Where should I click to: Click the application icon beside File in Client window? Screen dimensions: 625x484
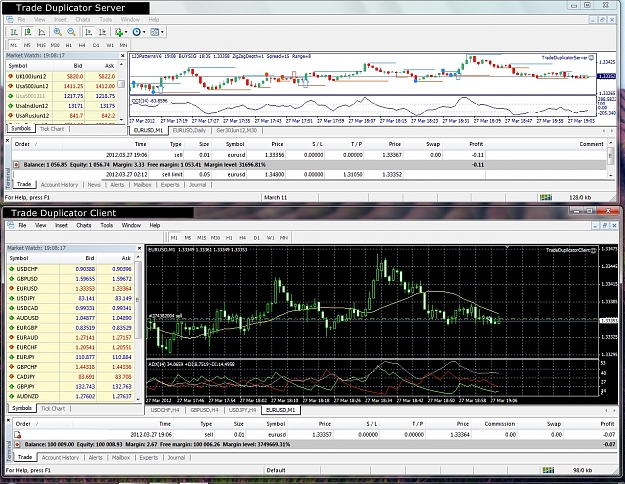click(11, 225)
